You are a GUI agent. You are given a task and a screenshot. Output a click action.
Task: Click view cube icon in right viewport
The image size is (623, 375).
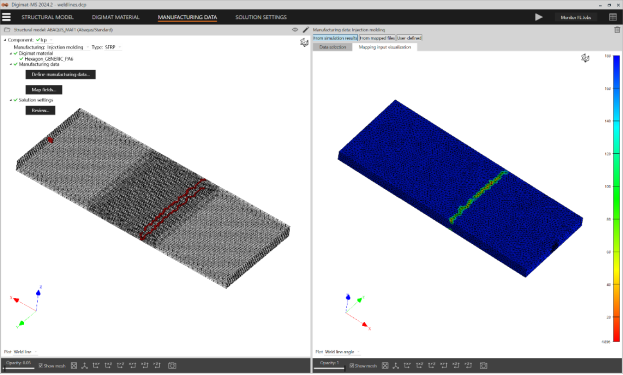click(x=585, y=58)
